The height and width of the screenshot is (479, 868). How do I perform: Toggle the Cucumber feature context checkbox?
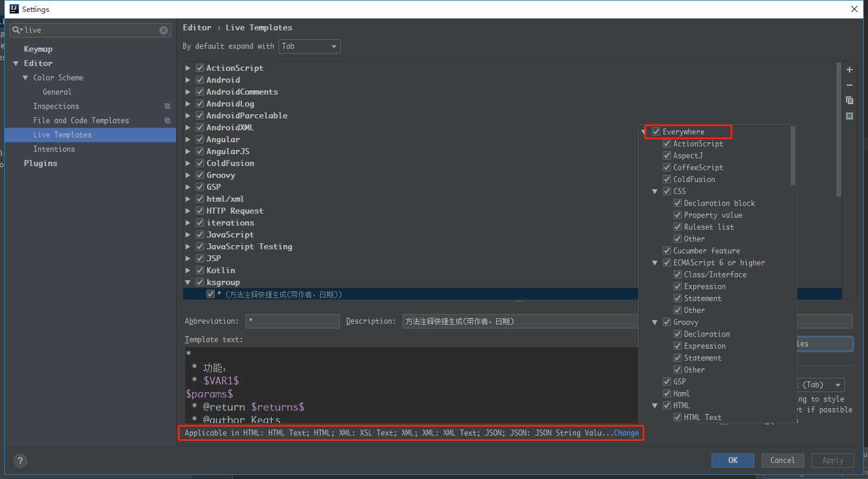point(667,251)
